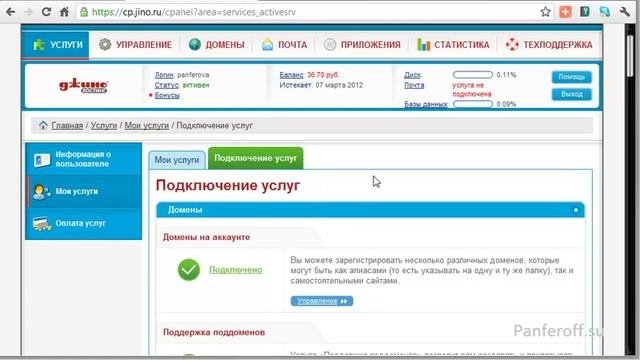Open browser wrench settings menu

coord(624,12)
